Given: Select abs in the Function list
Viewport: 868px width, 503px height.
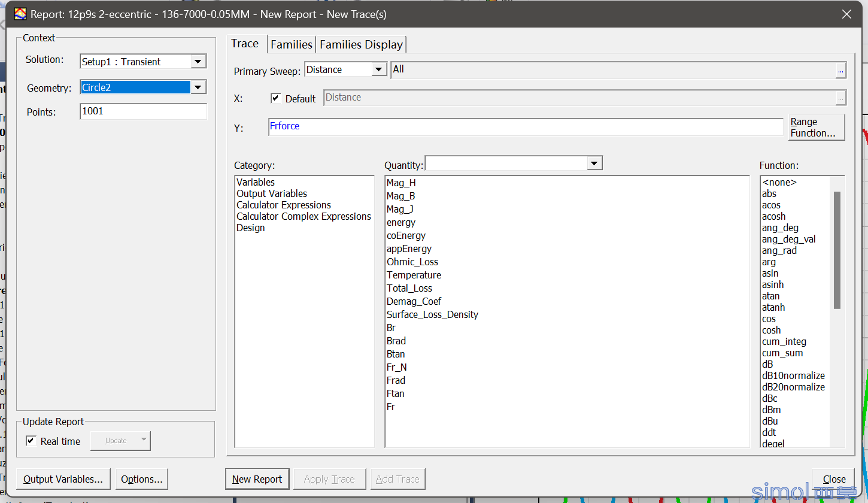Looking at the screenshot, I should pos(769,193).
